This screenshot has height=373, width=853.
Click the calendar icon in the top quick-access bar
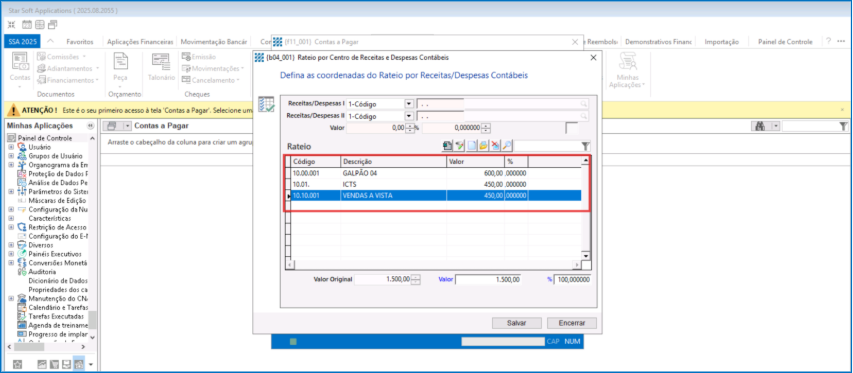pos(27,24)
